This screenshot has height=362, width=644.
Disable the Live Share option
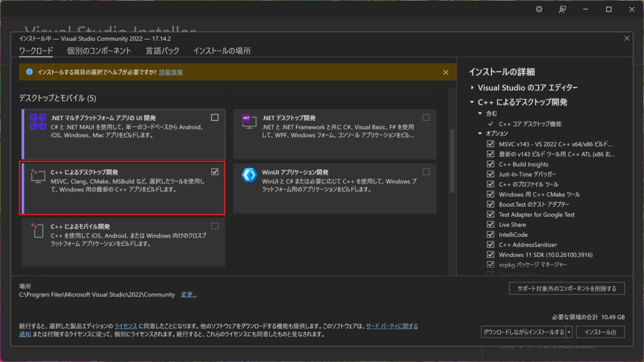[491, 224]
